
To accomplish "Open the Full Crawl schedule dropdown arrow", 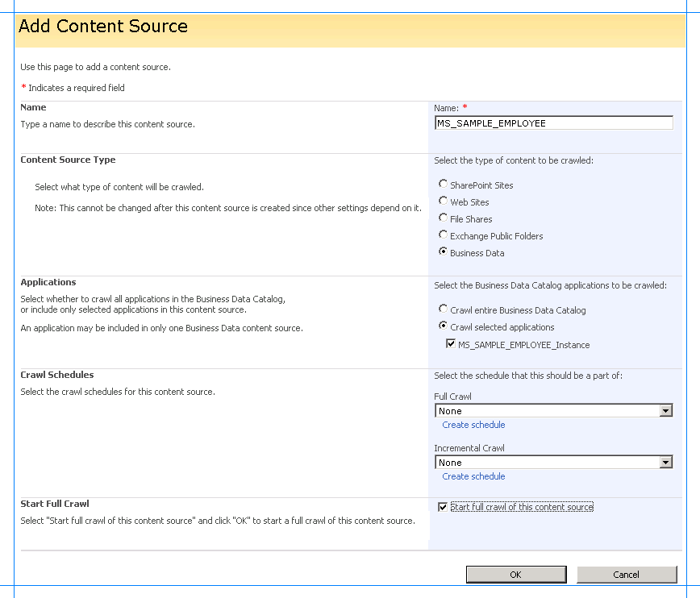I will 667,410.
